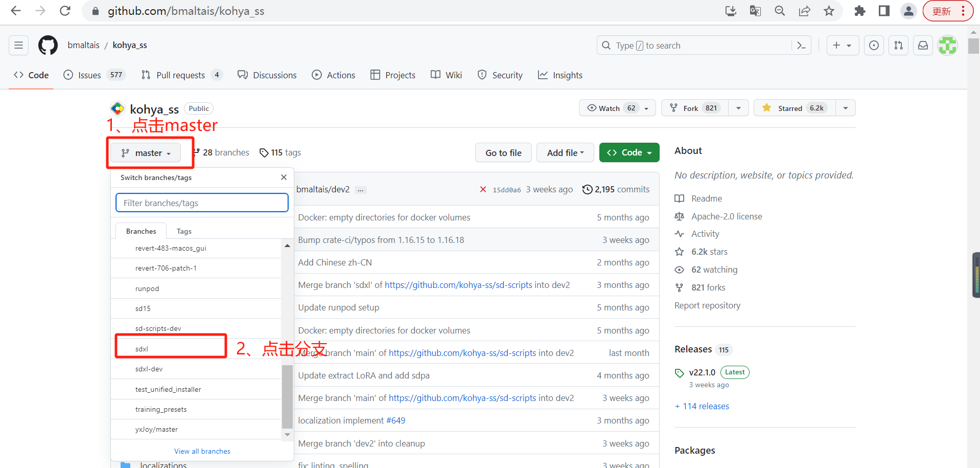The image size is (980, 468).
Task: Open the notifications inbox icon
Action: [x=923, y=46]
